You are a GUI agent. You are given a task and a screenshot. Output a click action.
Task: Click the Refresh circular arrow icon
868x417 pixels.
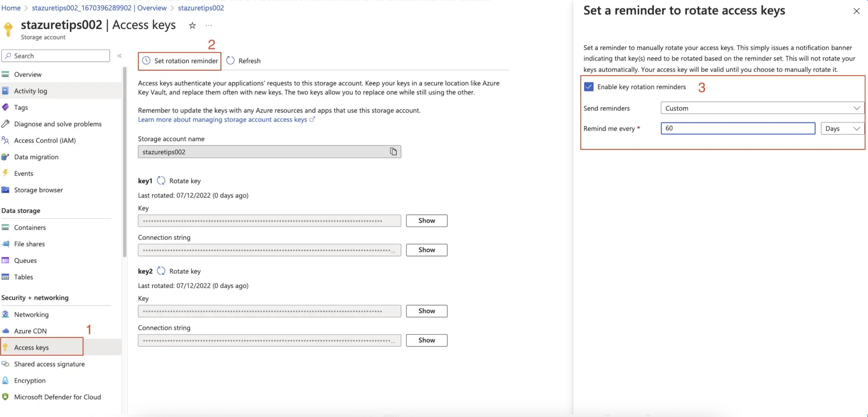pyautogui.click(x=230, y=61)
